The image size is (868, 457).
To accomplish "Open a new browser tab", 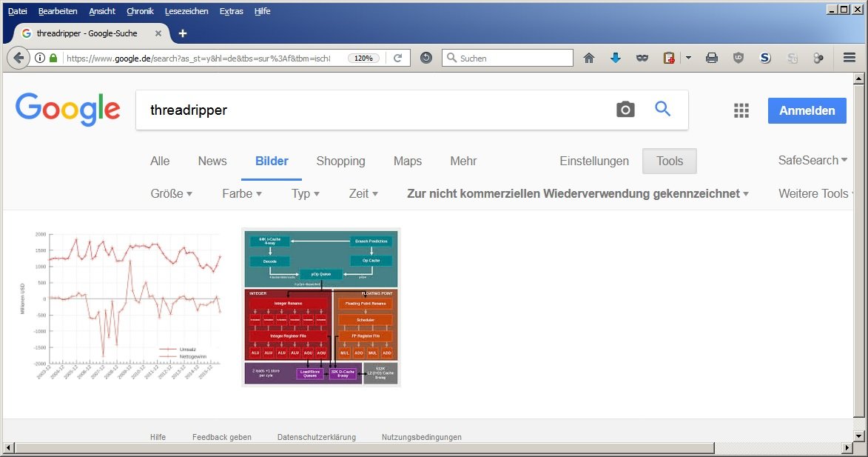I will point(182,34).
